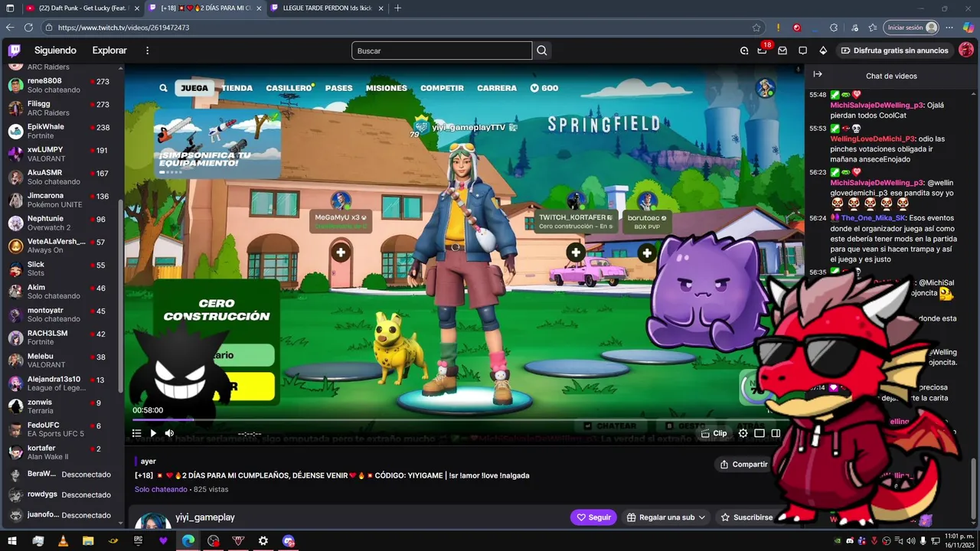Open Copilot icon in Edge toolbar
Image resolution: width=980 pixels, height=551 pixels.
[969, 28]
